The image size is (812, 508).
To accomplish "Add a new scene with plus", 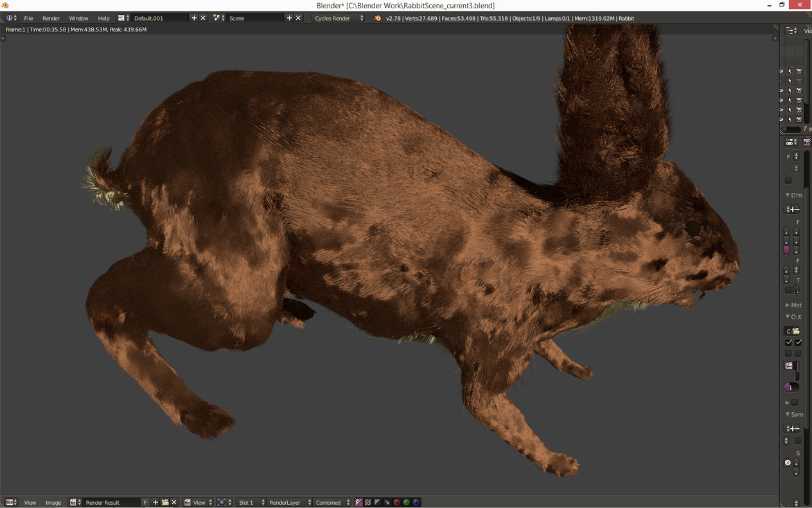I will [289, 18].
